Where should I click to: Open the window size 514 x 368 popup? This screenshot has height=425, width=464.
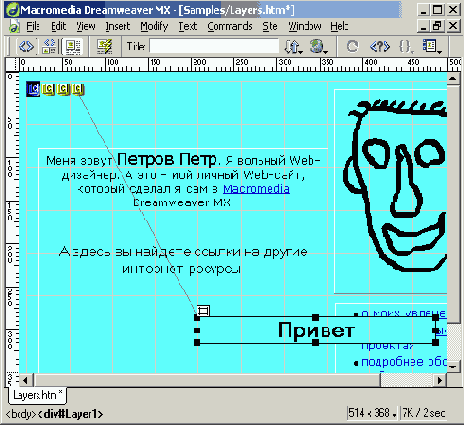point(373,413)
